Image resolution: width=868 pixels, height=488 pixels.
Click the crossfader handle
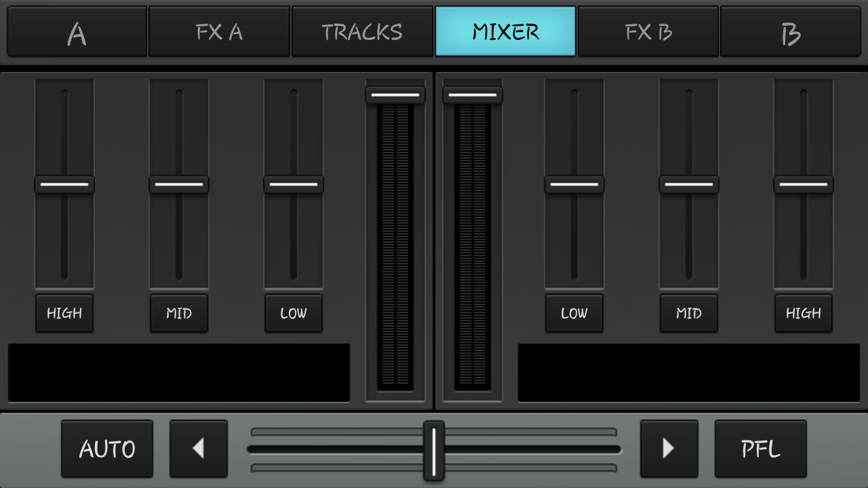(x=434, y=451)
